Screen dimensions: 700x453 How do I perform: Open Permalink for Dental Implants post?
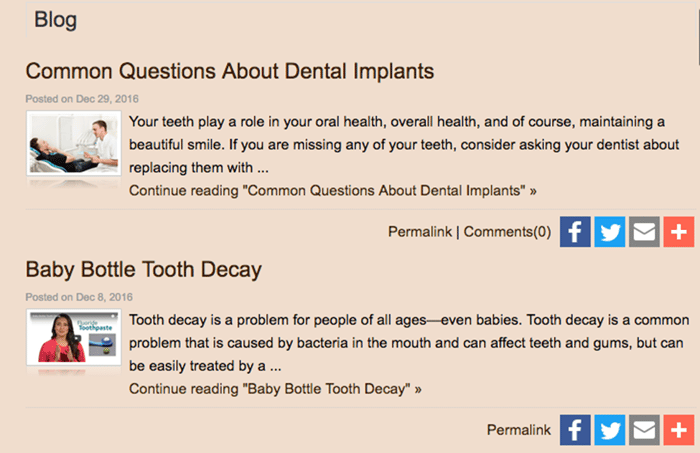[420, 232]
